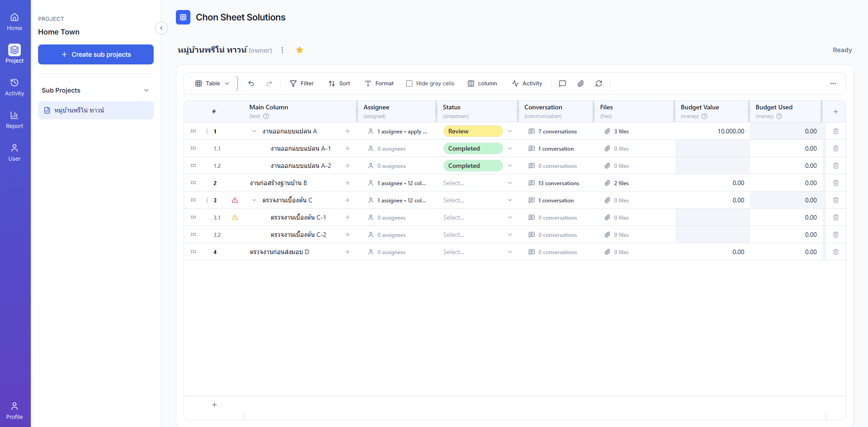Open the comments speech bubble icon in toolbar
Screen dimensions: 868x427
pos(563,83)
